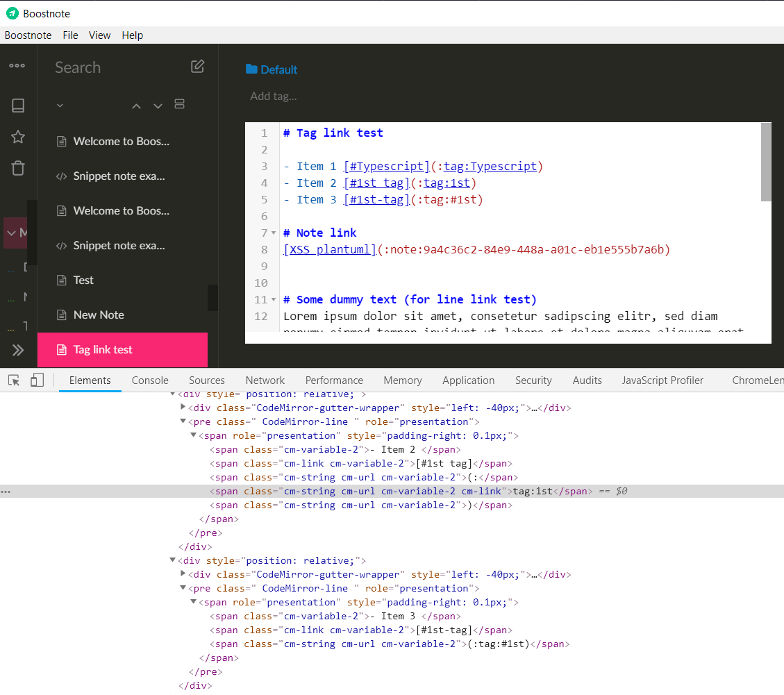Click document icon beside Test note
Viewport: 784px width, 695px height.
[x=62, y=280]
